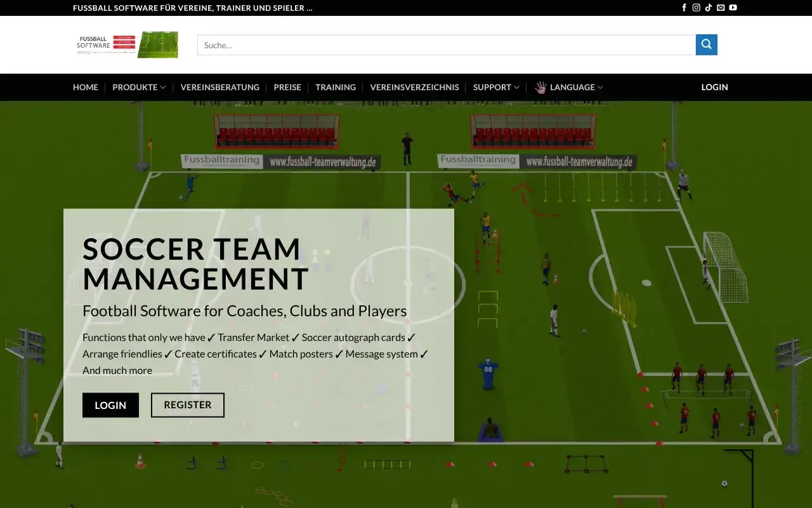Open the PREISE page
The image size is (812, 508).
point(287,87)
